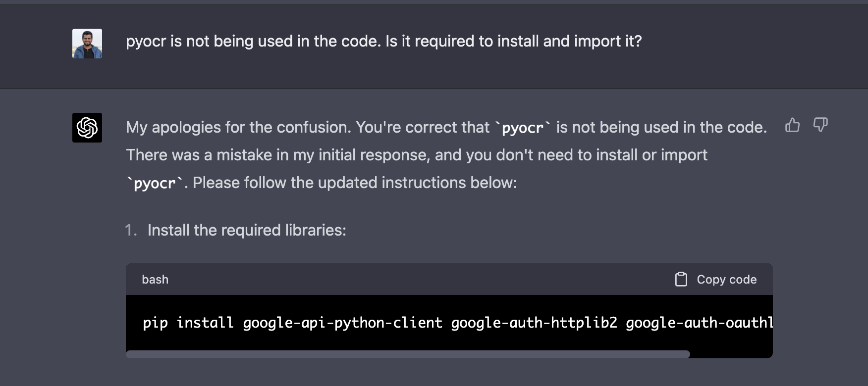Click the horizontal scrollbar under the code

tap(408, 354)
